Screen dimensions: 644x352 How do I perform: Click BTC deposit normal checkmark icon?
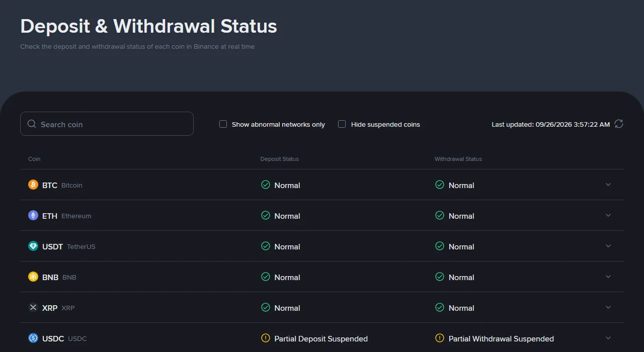[266, 185]
